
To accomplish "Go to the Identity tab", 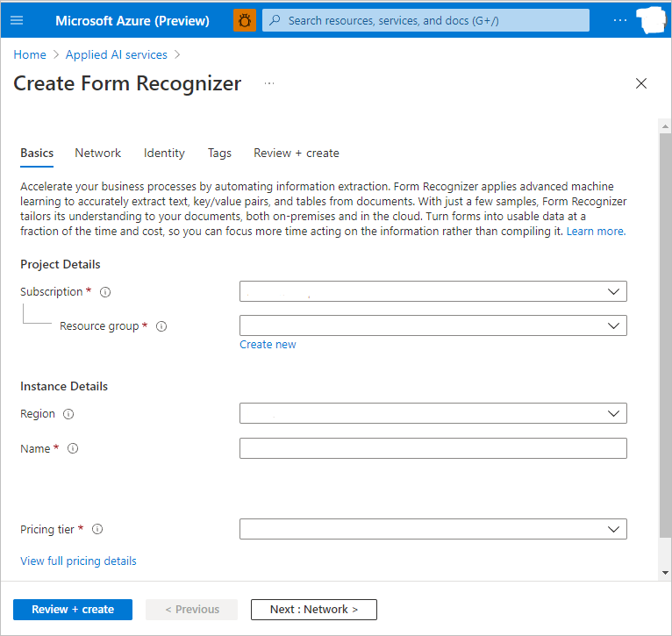I will pos(164,153).
